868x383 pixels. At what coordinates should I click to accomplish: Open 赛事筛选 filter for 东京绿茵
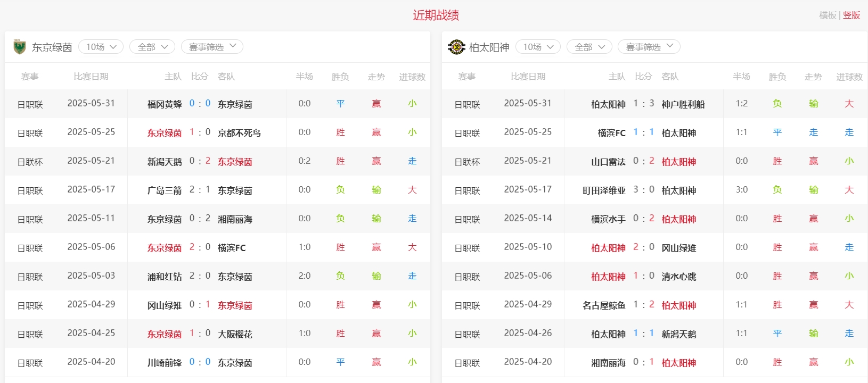(212, 47)
